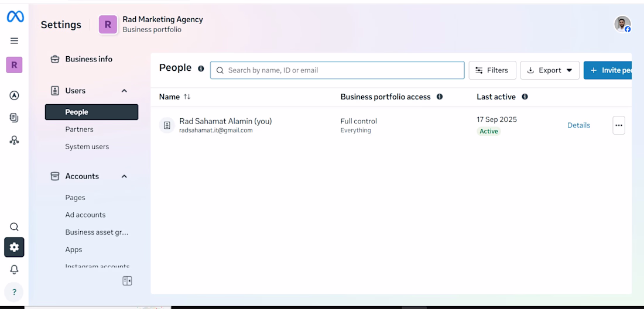
Task: Click the Filters button
Action: (x=492, y=70)
